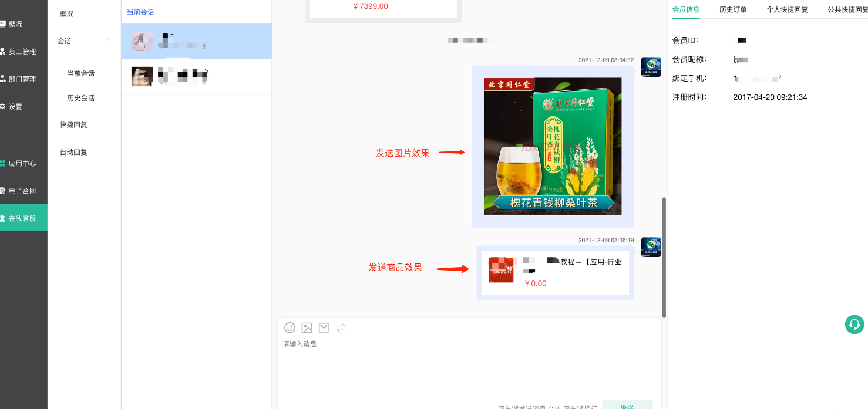Click the transfer conversation arrows icon
The width and height of the screenshot is (868, 409).
click(341, 327)
